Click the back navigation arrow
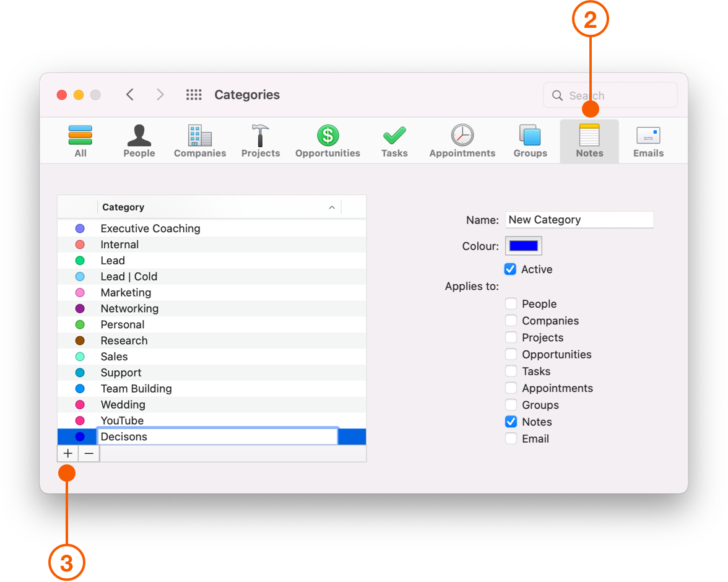 pos(129,95)
